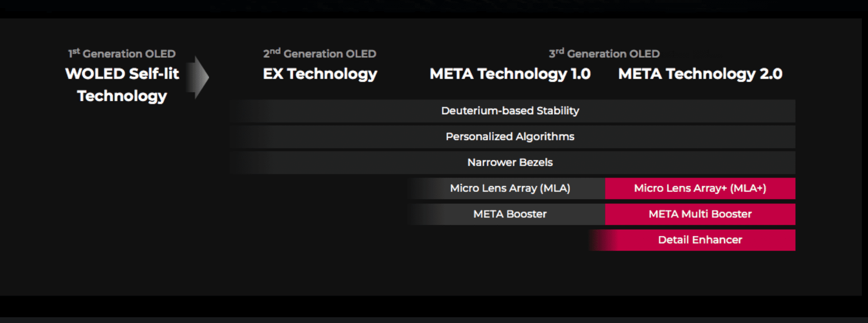This screenshot has width=868, height=323.
Task: Click the word Technology under WOLED Self-lit
Action: click(122, 96)
